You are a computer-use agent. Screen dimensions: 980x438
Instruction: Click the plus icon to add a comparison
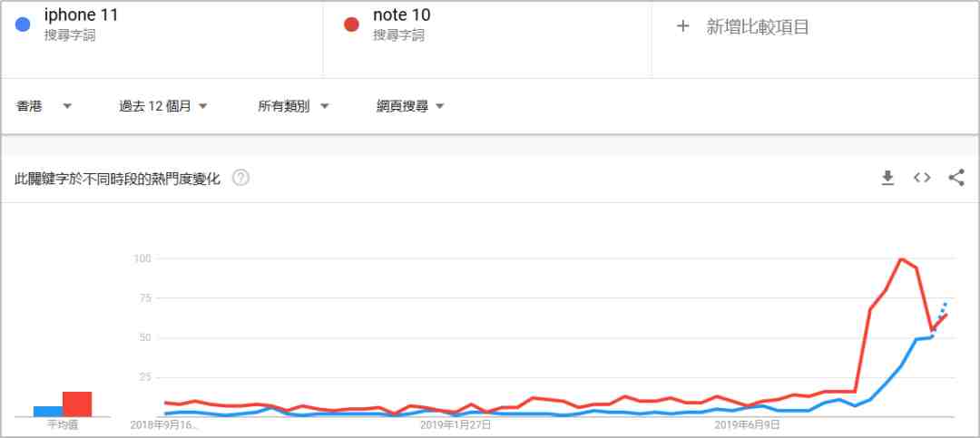pyautogui.click(x=683, y=26)
